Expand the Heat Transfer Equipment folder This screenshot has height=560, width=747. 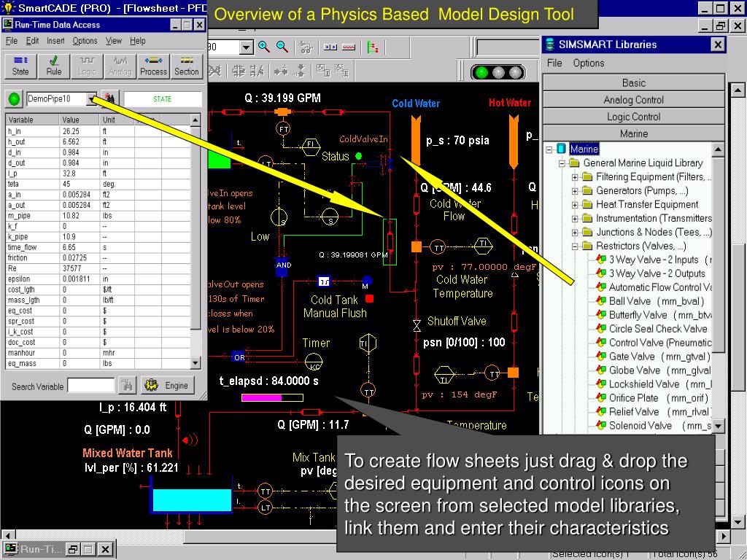pyautogui.click(x=575, y=205)
